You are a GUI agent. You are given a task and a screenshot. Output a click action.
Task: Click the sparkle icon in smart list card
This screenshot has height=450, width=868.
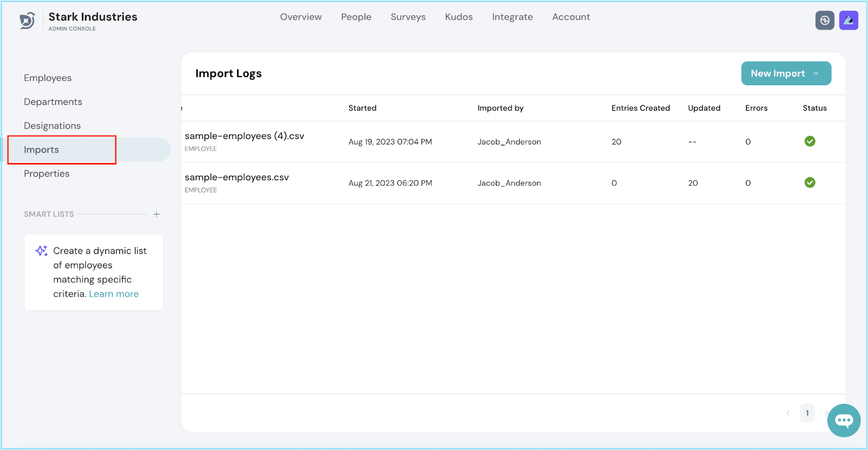click(41, 251)
